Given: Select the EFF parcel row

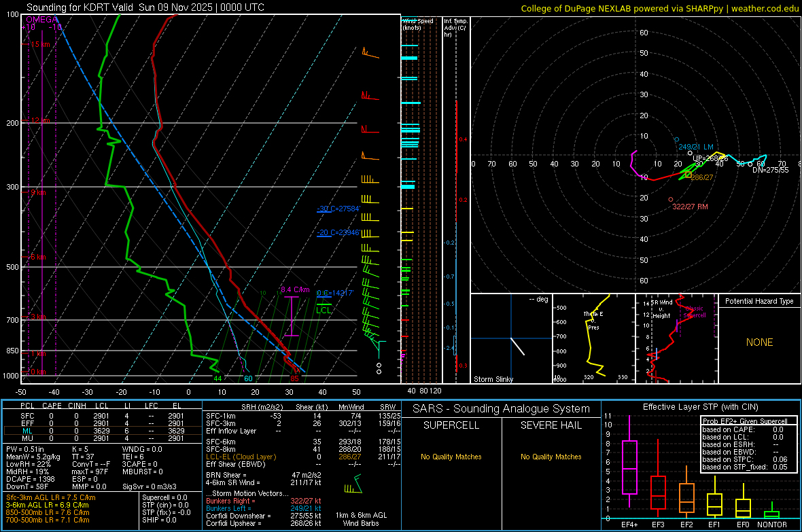Looking at the screenshot, I should click(x=102, y=423).
